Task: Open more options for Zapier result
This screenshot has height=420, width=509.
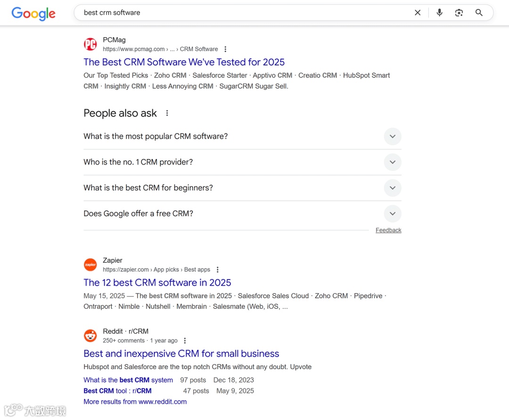Action: point(217,269)
